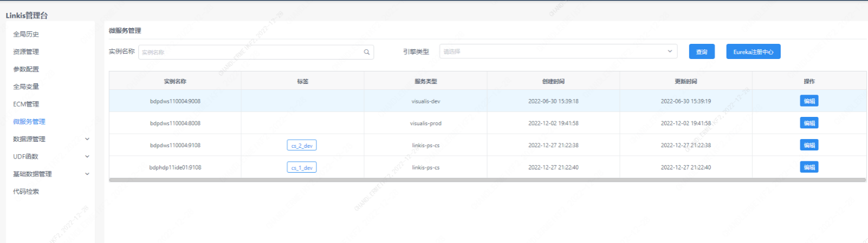Viewport: 868px width, 243px height.
Task: Navigate to 全局变量 page
Action: pos(26,87)
